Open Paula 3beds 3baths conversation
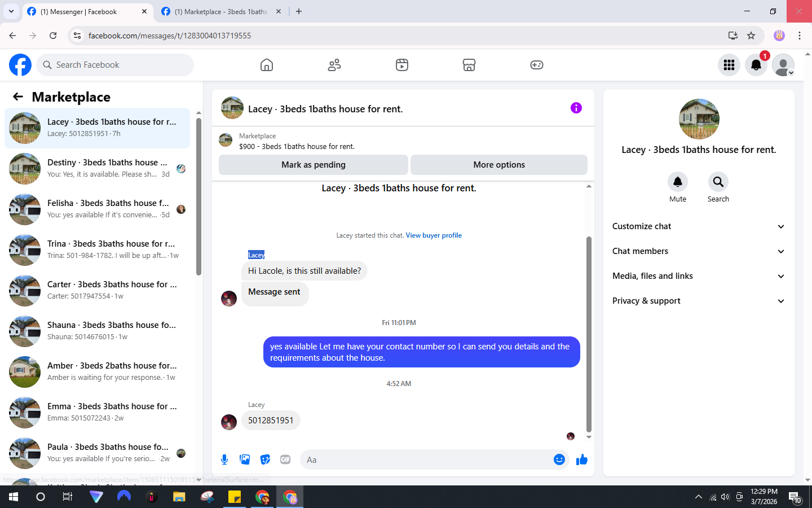Screen dimensions: 812x508 [97, 453]
